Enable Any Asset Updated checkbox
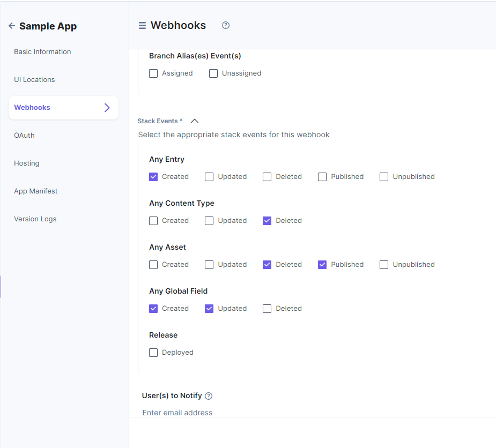 (209, 265)
